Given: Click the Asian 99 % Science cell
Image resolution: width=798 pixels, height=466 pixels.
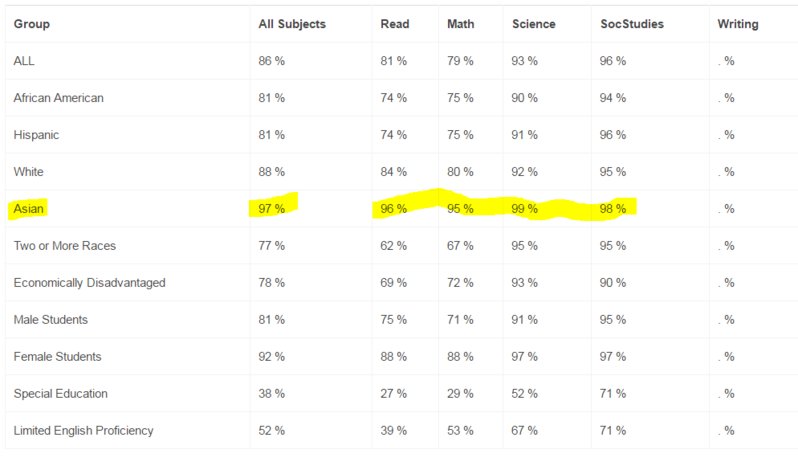Looking at the screenshot, I should pyautogui.click(x=524, y=209).
